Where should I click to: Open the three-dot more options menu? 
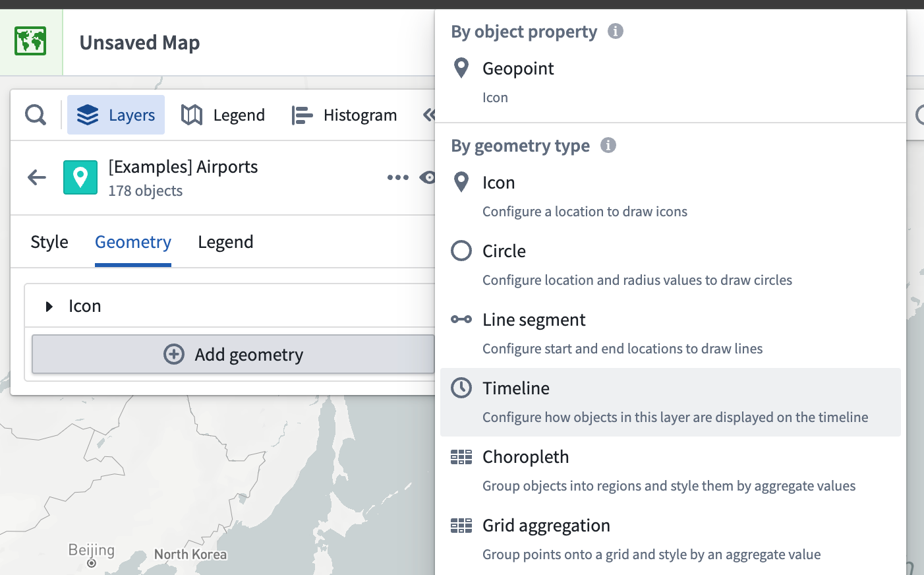(397, 177)
